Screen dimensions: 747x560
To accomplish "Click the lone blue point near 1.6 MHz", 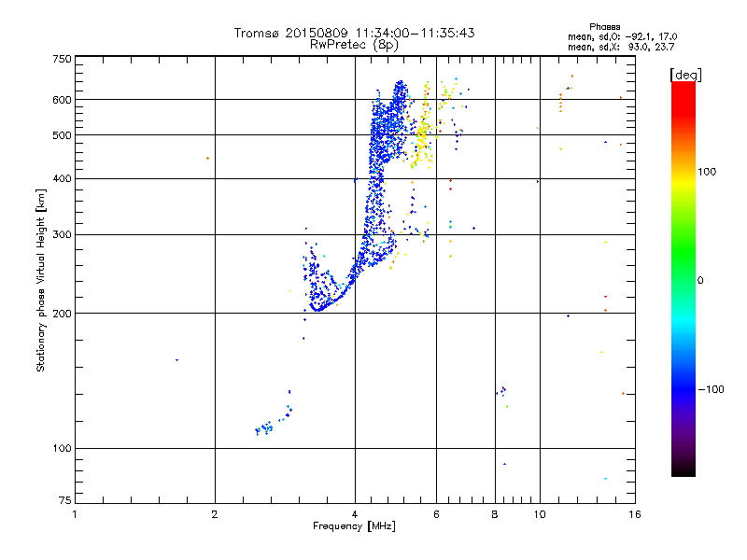I will coord(176,360).
